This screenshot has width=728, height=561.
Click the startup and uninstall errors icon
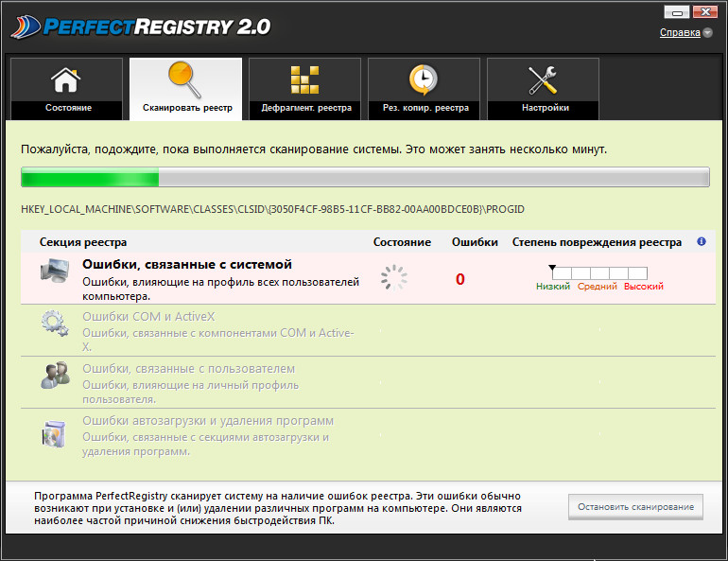[x=55, y=433]
